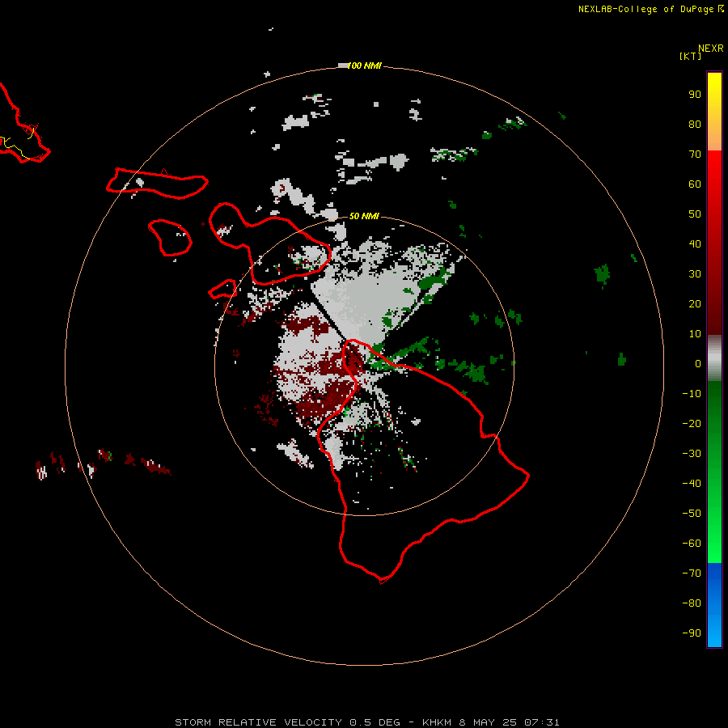728x728 pixels.
Task: Select the -80 knot scale value
Action: point(692,603)
